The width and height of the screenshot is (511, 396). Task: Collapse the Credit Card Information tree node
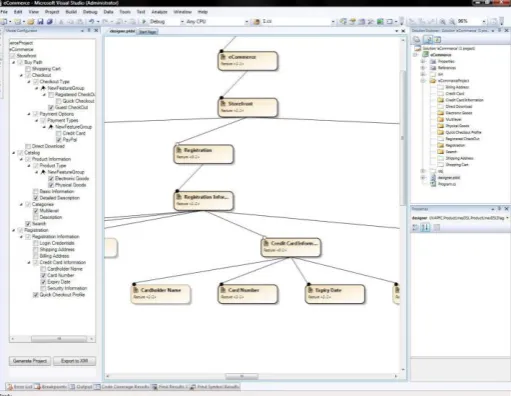(29, 263)
